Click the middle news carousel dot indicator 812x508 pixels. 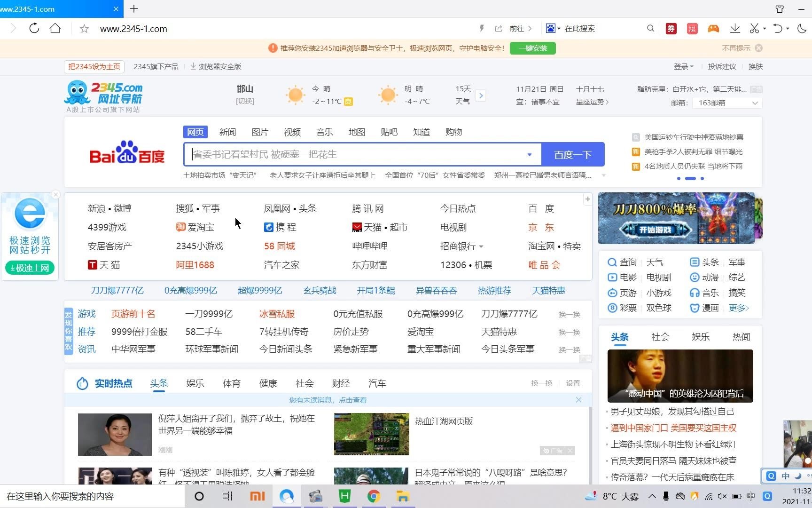coord(690,178)
